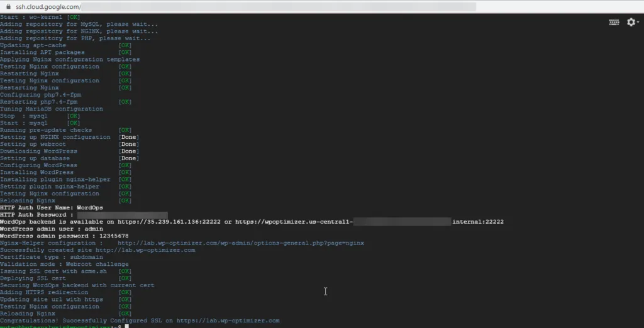Click 'Setting up webroot' line
This screenshot has width=644, height=328.
click(x=69, y=144)
